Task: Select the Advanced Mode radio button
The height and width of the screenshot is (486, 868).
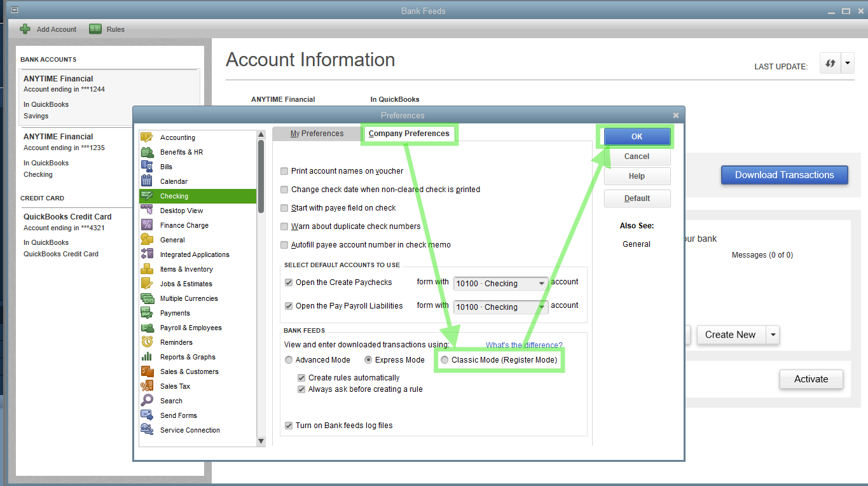Action: (289, 360)
